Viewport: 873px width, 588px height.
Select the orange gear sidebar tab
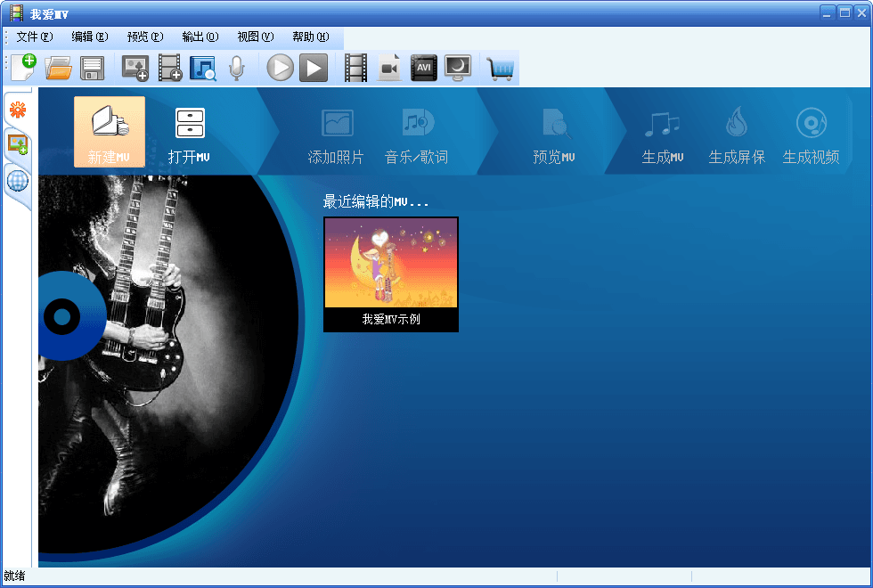(x=18, y=110)
